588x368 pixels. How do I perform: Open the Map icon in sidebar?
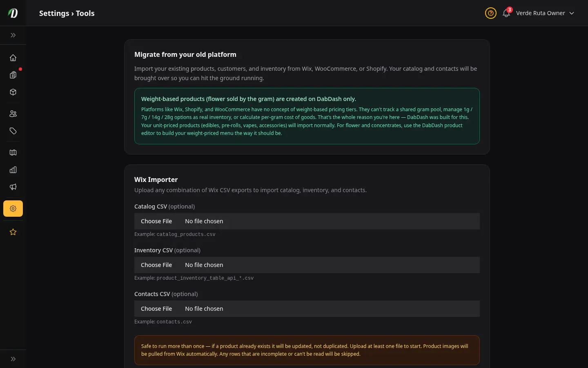(x=13, y=153)
